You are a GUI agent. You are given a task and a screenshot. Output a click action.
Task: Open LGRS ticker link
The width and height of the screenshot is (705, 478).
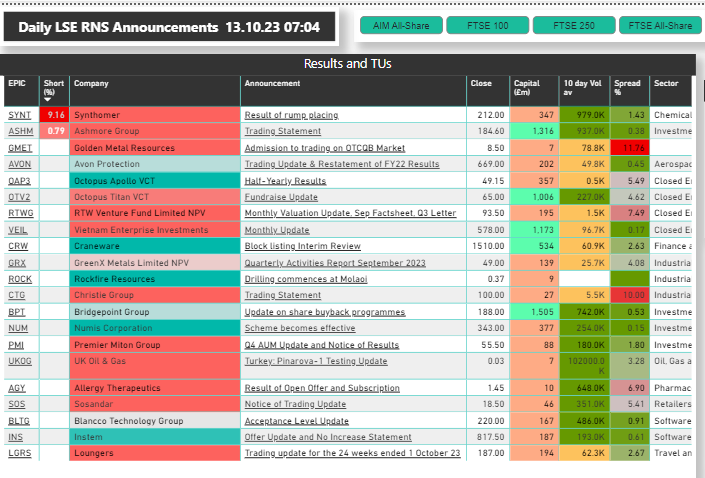coord(20,453)
